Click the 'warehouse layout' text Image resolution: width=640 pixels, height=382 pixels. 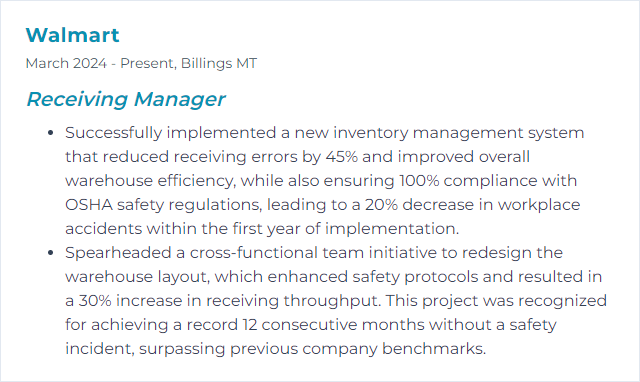pyautogui.click(x=138, y=277)
